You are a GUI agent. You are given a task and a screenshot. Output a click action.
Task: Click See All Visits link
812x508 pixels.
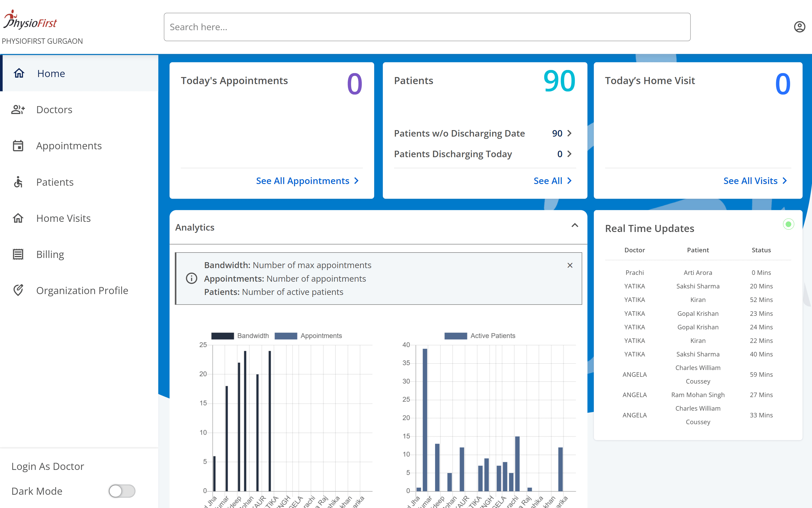(x=755, y=181)
